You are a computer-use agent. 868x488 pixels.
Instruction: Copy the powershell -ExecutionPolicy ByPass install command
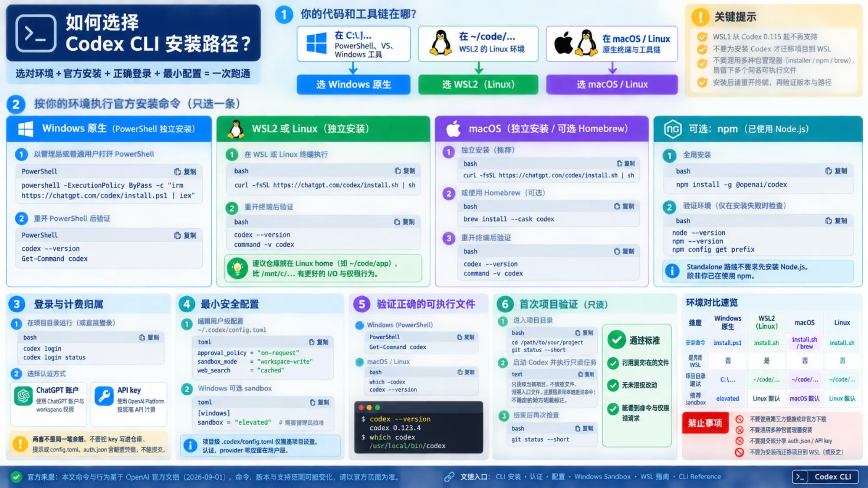point(185,172)
